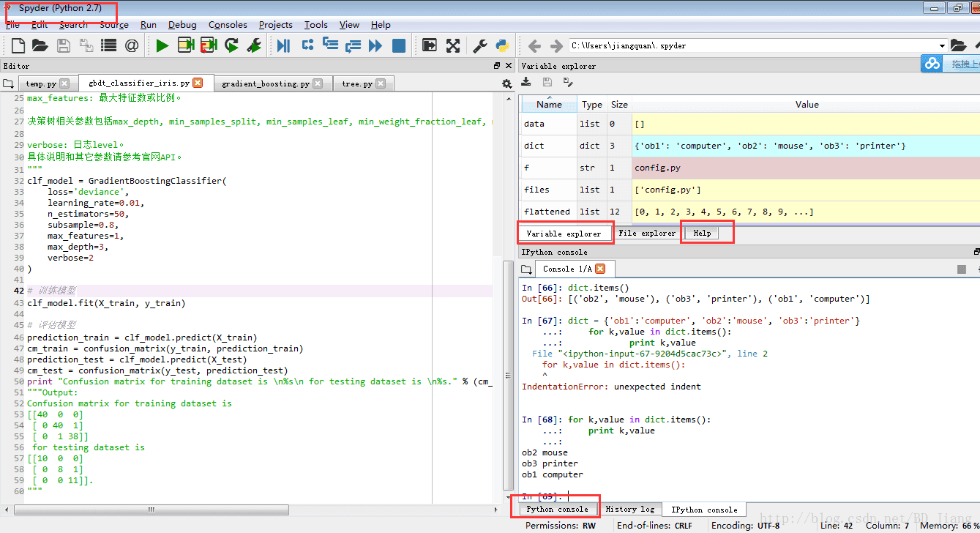Switch to the tree.py editor tab
Screen dimensions: 980x533
pyautogui.click(x=363, y=83)
